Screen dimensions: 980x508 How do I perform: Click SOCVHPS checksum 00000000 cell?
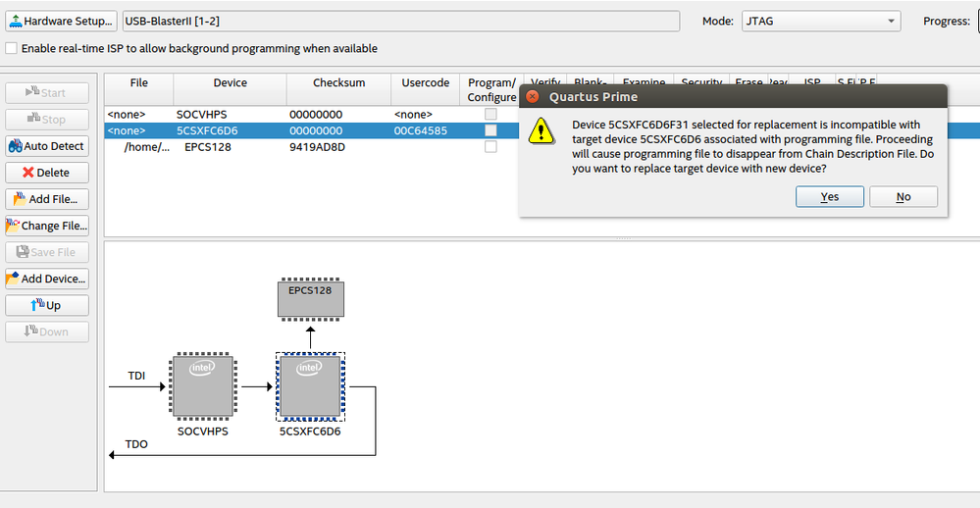tap(316, 115)
